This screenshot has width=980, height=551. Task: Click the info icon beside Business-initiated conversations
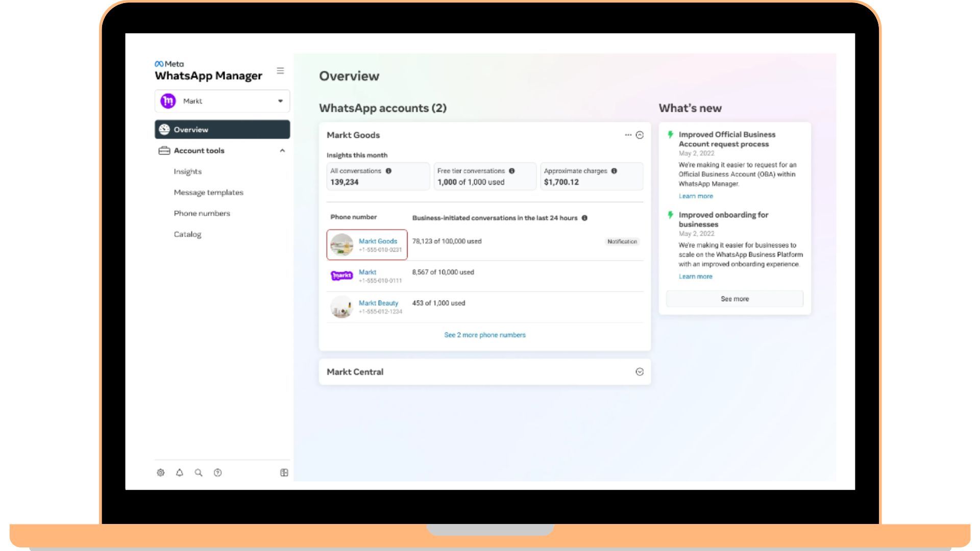[585, 217]
